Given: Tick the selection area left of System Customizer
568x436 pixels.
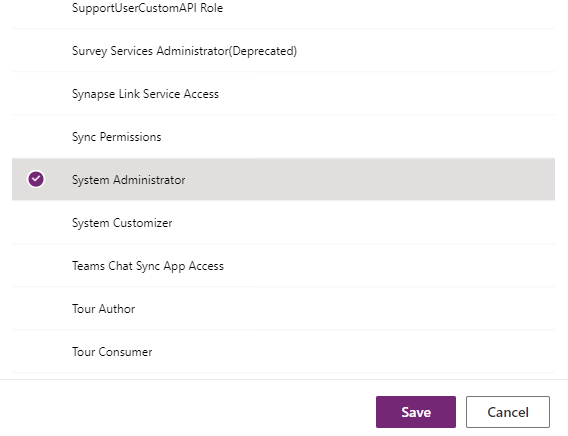Looking at the screenshot, I should pyautogui.click(x=36, y=222).
